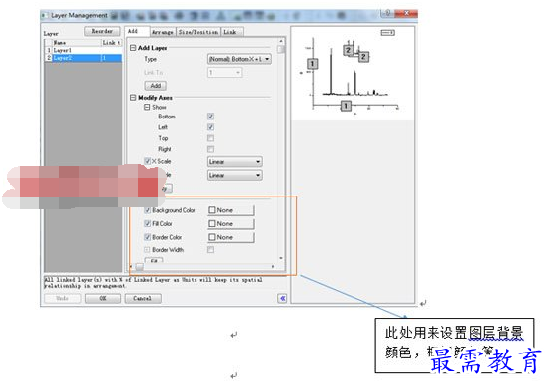Click the vertical scrollbar down arrow
This screenshot has height=392, width=550.
tap(281, 258)
